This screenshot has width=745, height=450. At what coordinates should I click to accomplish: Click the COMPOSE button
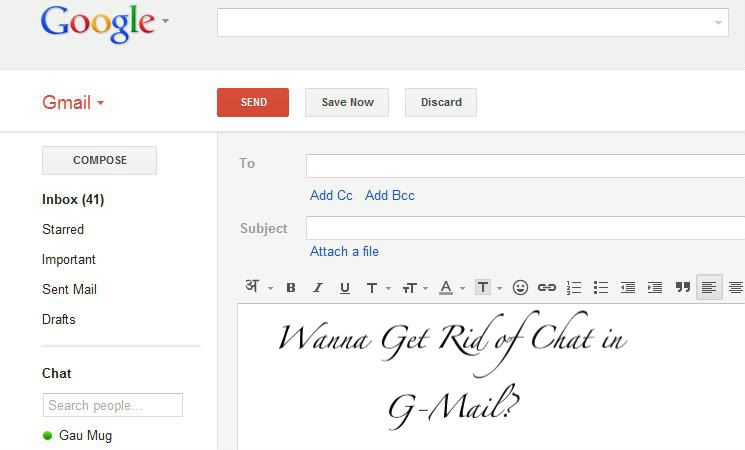pyautogui.click(x=99, y=160)
